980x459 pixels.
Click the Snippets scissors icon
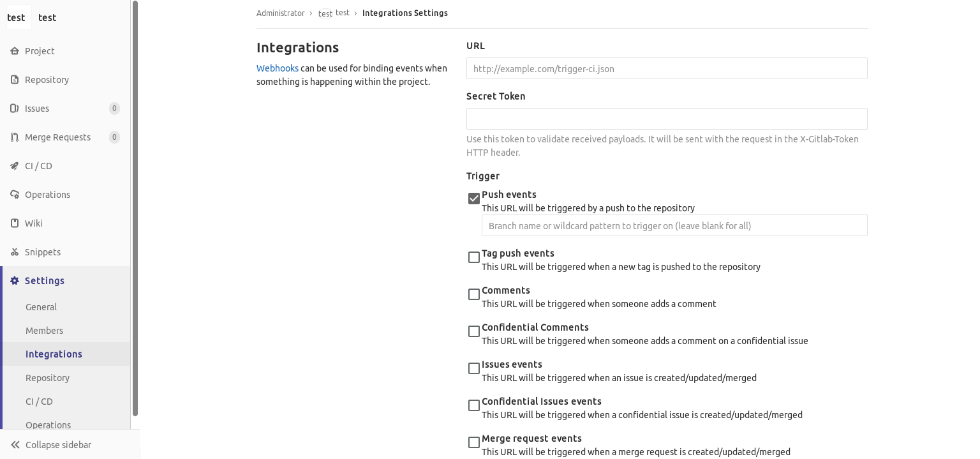pyautogui.click(x=15, y=252)
